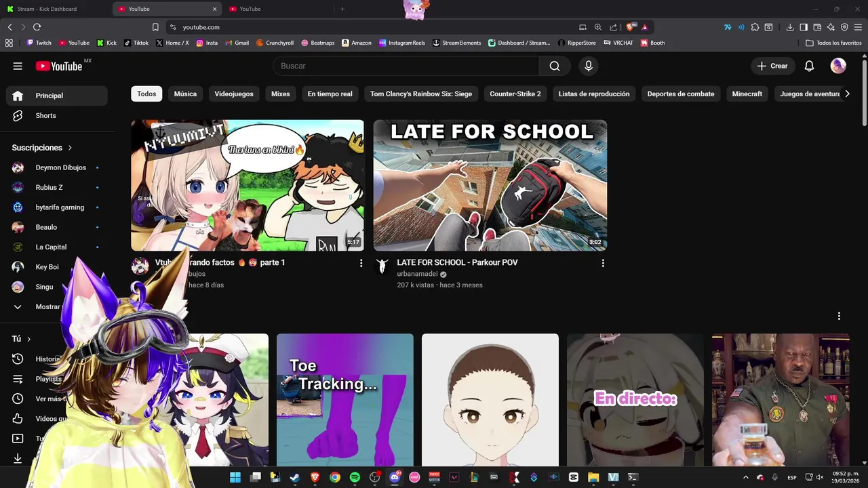The height and width of the screenshot is (488, 868).
Task: Open the Toe Tracking short
Action: pos(345,400)
